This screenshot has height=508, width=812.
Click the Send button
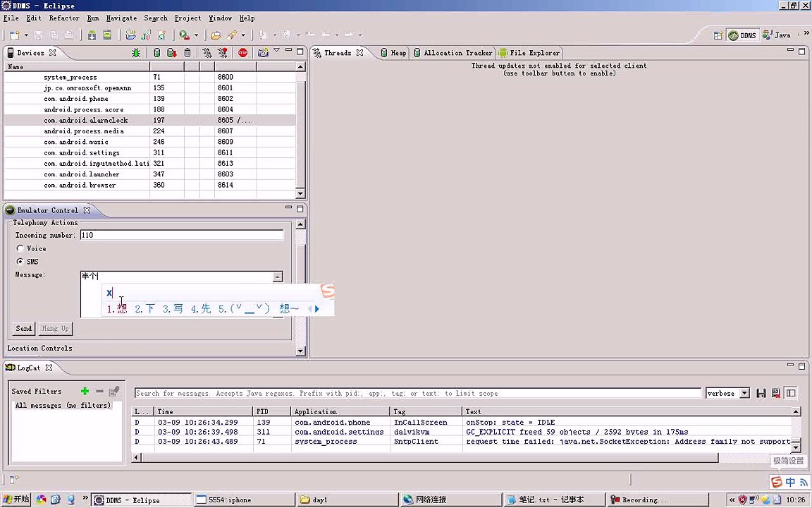point(24,329)
